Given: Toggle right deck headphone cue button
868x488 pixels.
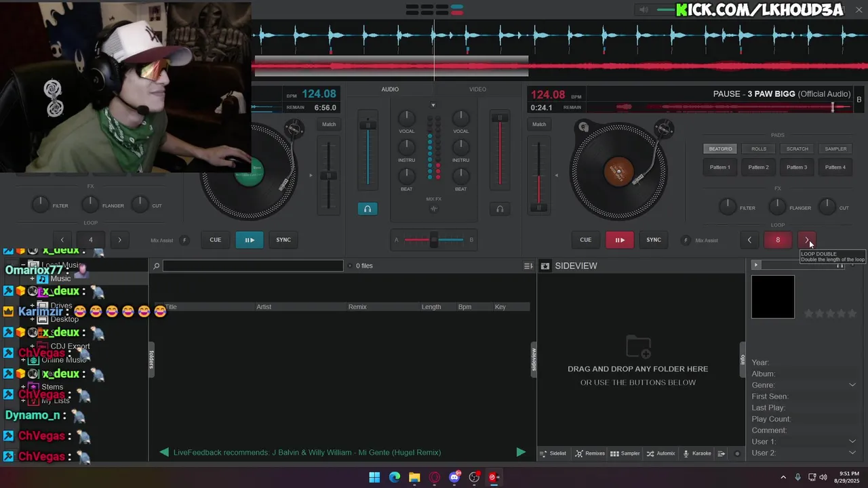Looking at the screenshot, I should coord(500,209).
